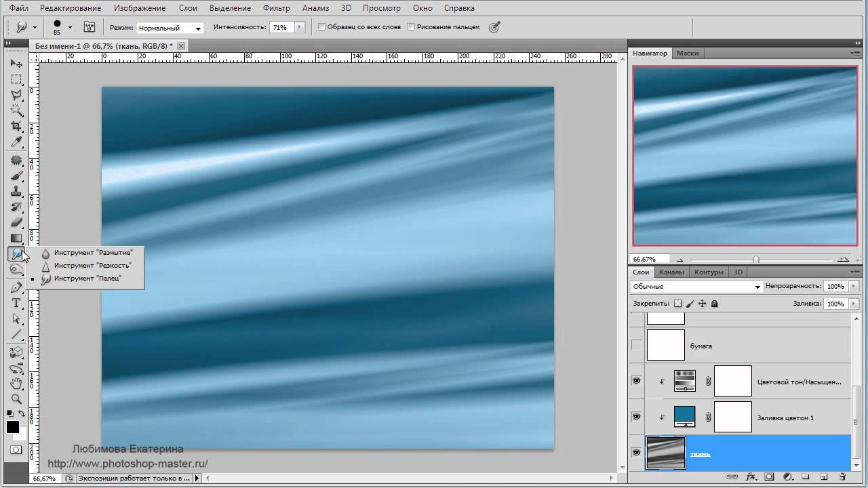
Task: Select the Hand tool
Action: point(16,384)
